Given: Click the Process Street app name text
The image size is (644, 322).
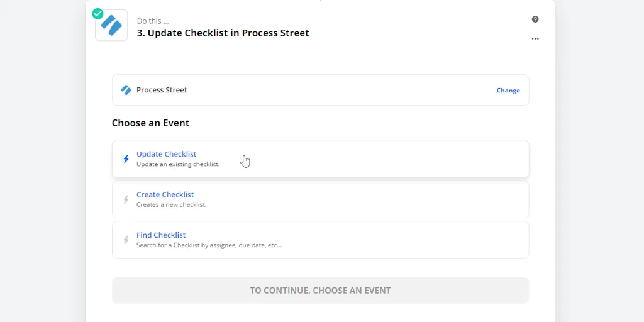Looking at the screenshot, I should 162,90.
